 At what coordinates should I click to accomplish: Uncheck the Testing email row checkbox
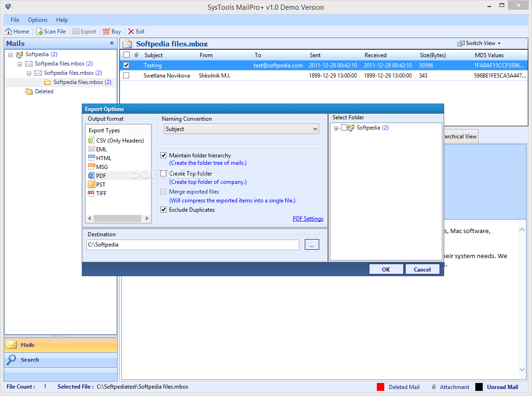pos(126,65)
